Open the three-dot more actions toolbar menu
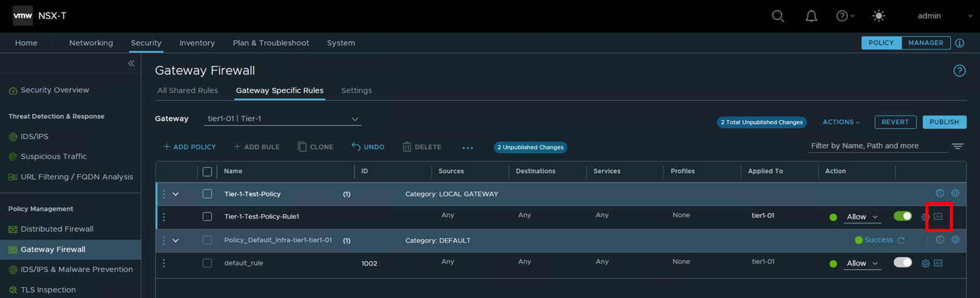 click(468, 147)
